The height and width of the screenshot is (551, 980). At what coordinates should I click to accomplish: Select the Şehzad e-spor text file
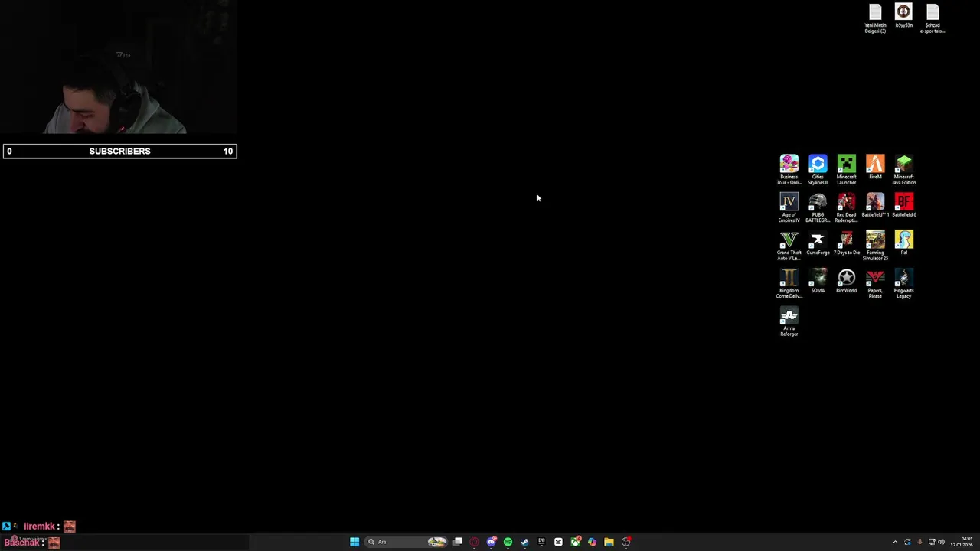[x=932, y=18]
